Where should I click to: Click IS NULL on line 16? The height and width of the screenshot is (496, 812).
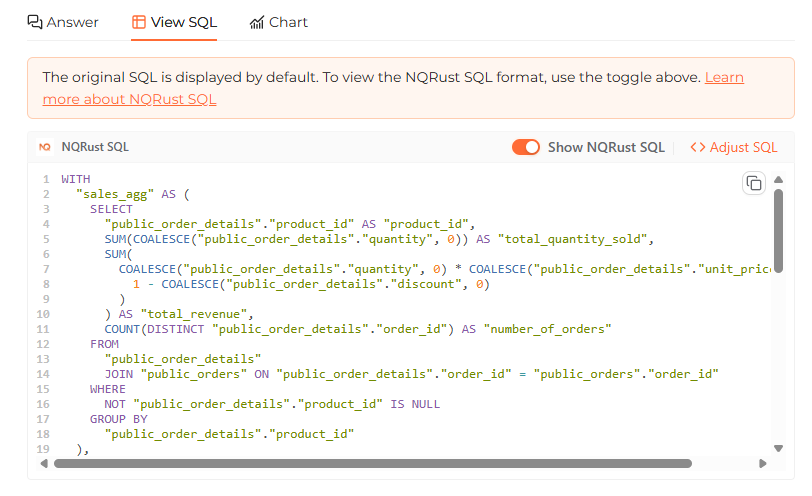click(415, 404)
